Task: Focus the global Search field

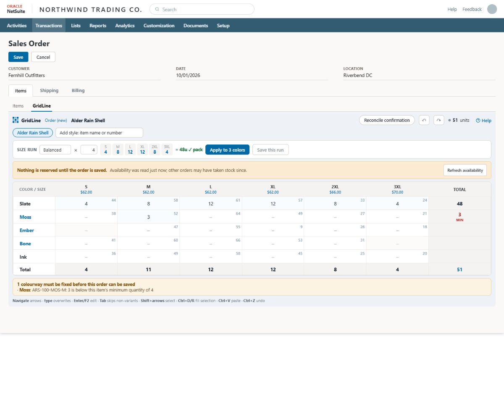Action: pos(202,9)
